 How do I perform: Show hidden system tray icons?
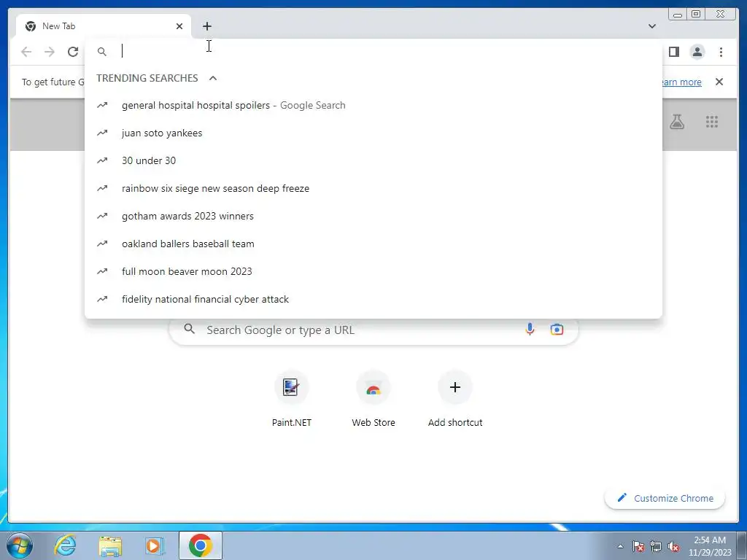point(620,546)
